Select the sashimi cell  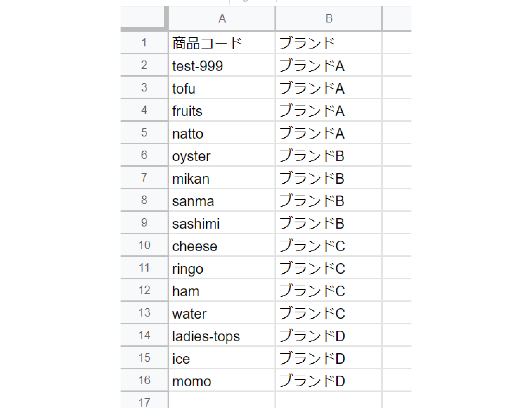pyautogui.click(x=222, y=223)
